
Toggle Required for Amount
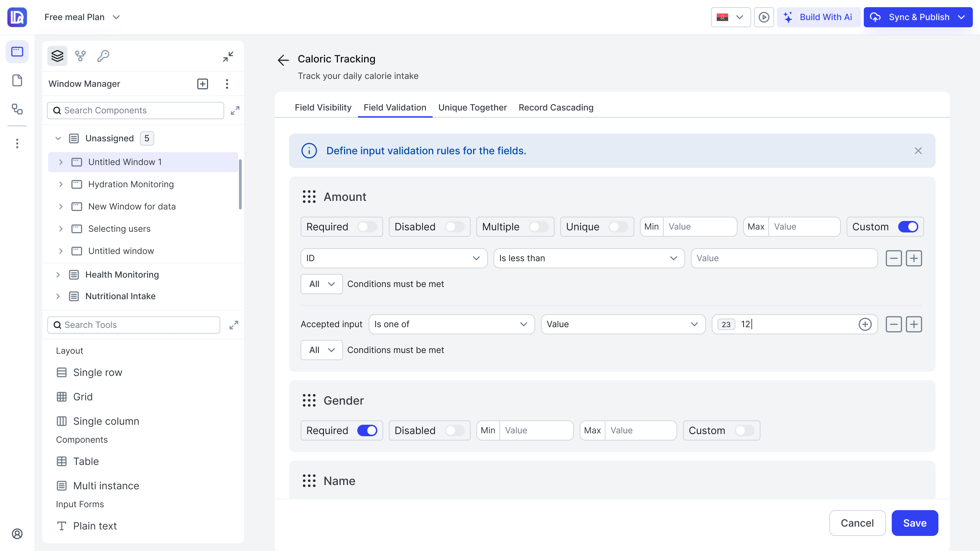click(367, 227)
